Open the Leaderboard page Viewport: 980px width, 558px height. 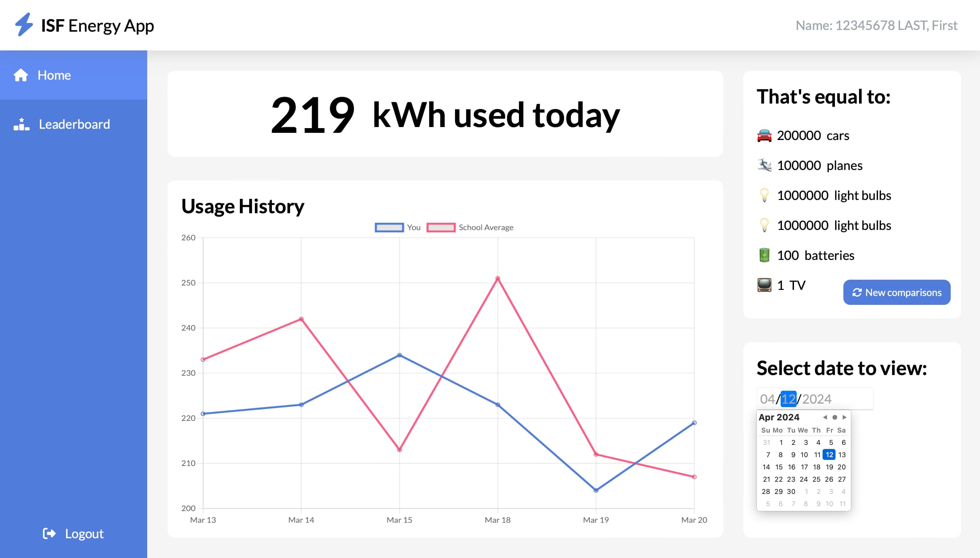click(74, 124)
